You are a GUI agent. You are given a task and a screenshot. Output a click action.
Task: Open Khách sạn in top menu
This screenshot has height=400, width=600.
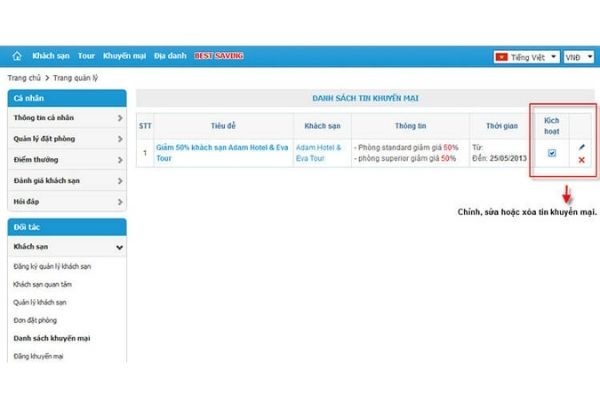pos(50,56)
